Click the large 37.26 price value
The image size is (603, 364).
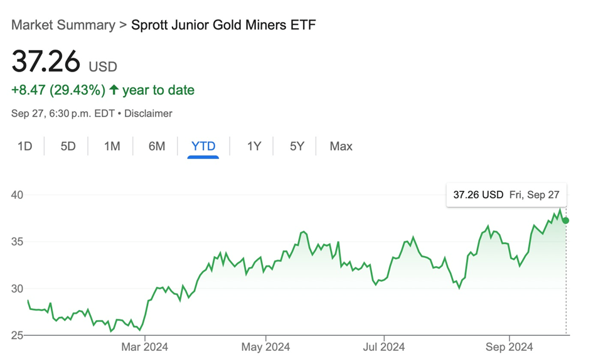click(46, 62)
